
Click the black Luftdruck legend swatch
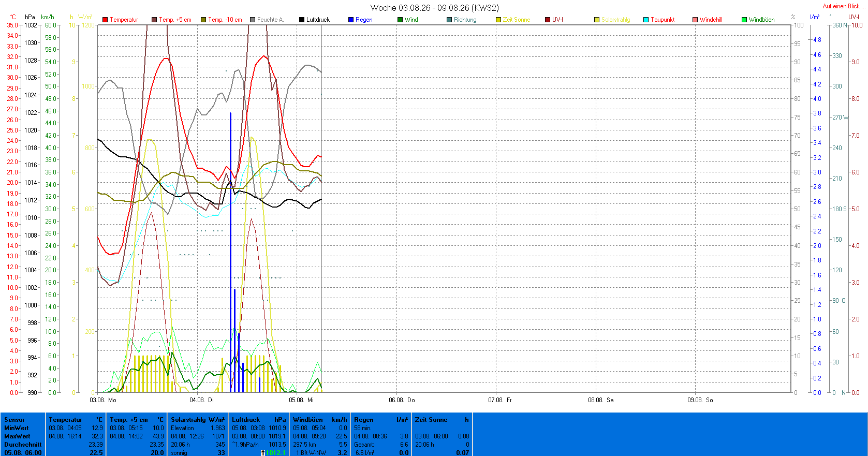tap(302, 20)
